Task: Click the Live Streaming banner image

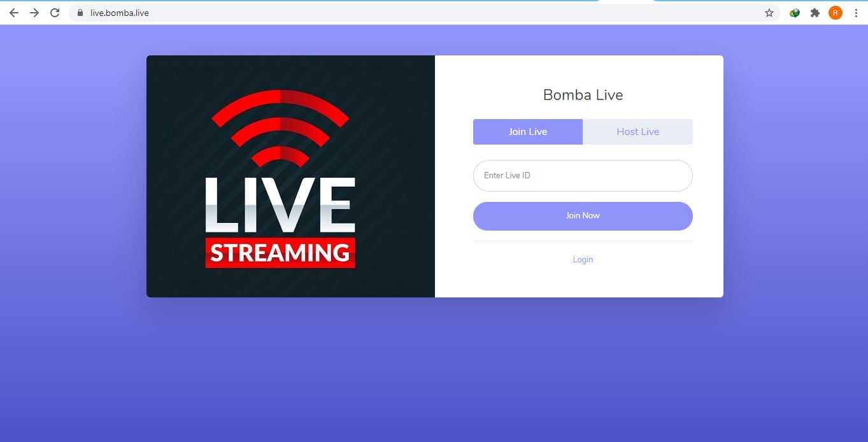Action: 290,176
